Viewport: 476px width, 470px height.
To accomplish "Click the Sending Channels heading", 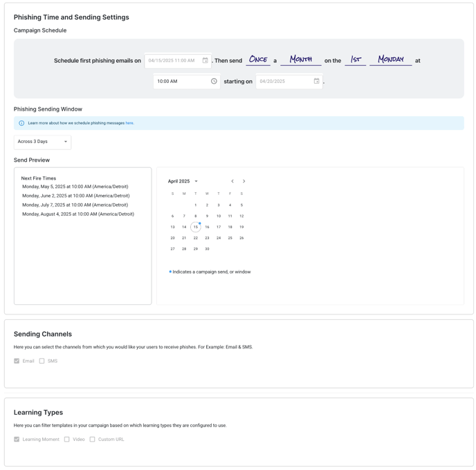I will [43, 334].
